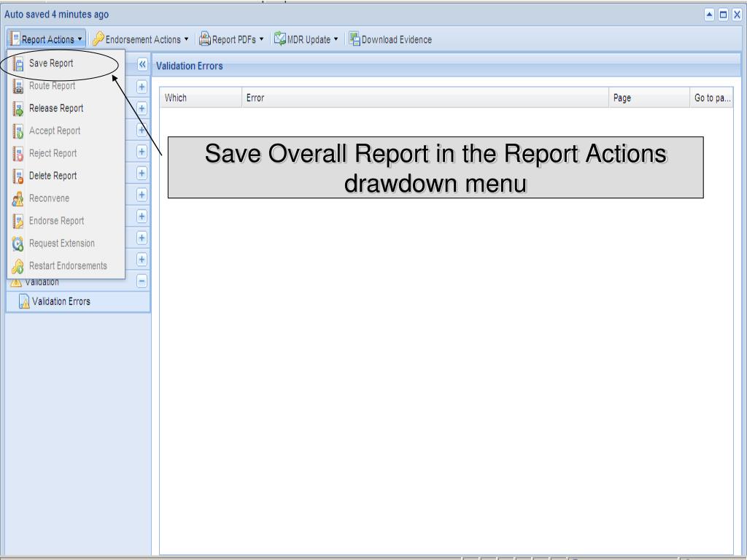
Task: Expand the section beside Reject Report
Action: (142, 152)
